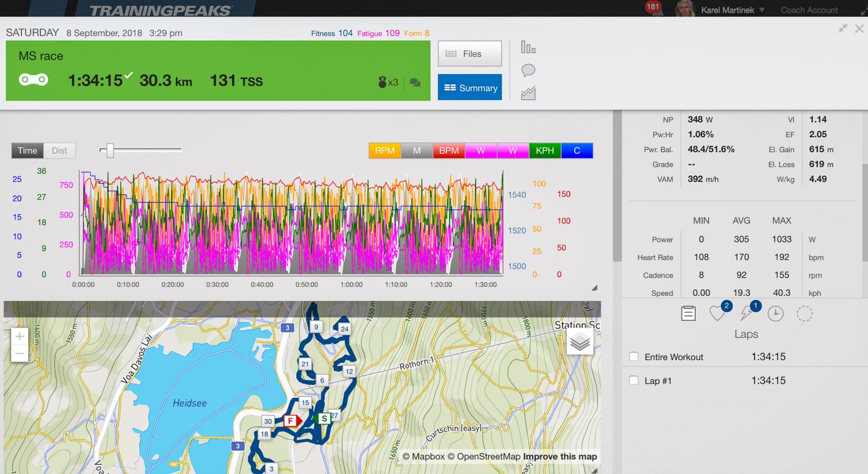Click the bar chart analysis icon

coord(528,47)
